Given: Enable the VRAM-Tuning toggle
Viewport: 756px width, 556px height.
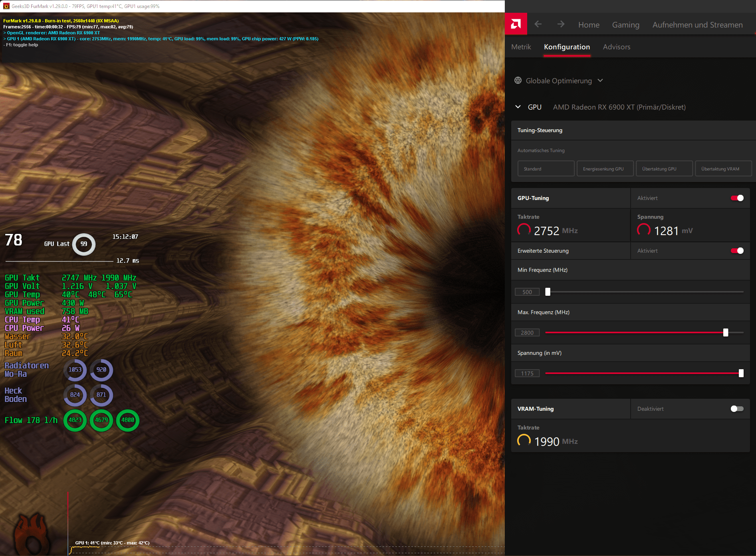Looking at the screenshot, I should [737, 409].
